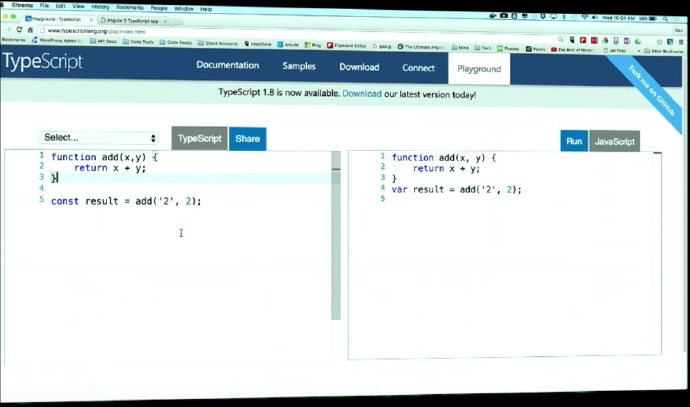This screenshot has height=407, width=690.
Task: Open the Dan profile button in Chrome
Action: [679, 30]
